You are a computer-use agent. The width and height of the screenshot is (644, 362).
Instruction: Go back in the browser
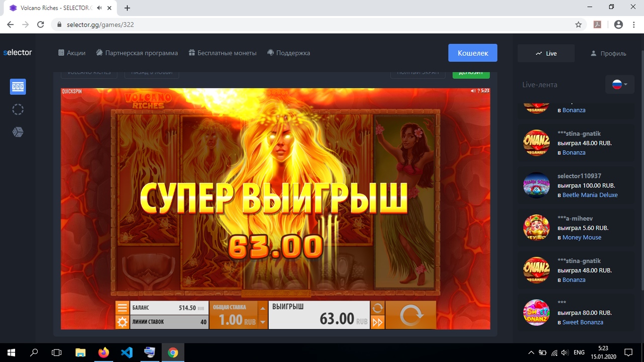(10, 25)
